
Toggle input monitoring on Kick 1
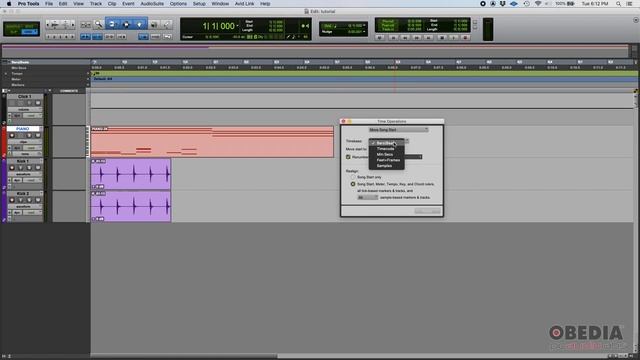pyautogui.click(x=20, y=168)
